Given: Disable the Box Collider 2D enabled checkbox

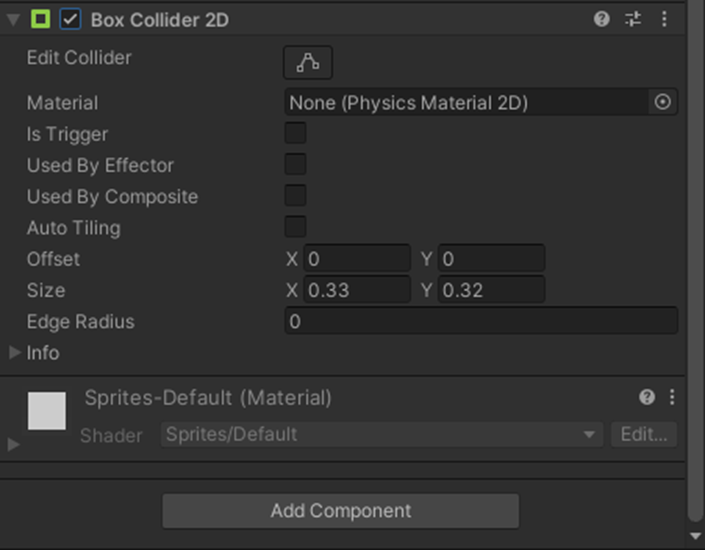Looking at the screenshot, I should 70,19.
